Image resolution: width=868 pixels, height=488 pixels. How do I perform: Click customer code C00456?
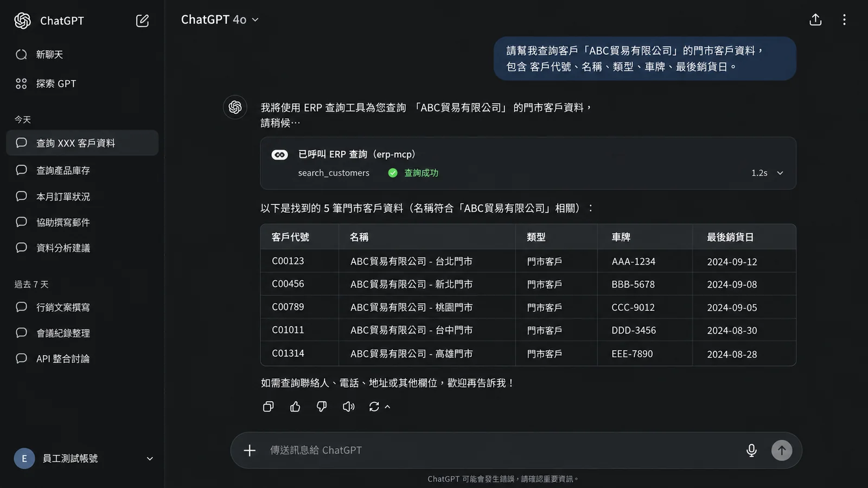(288, 284)
